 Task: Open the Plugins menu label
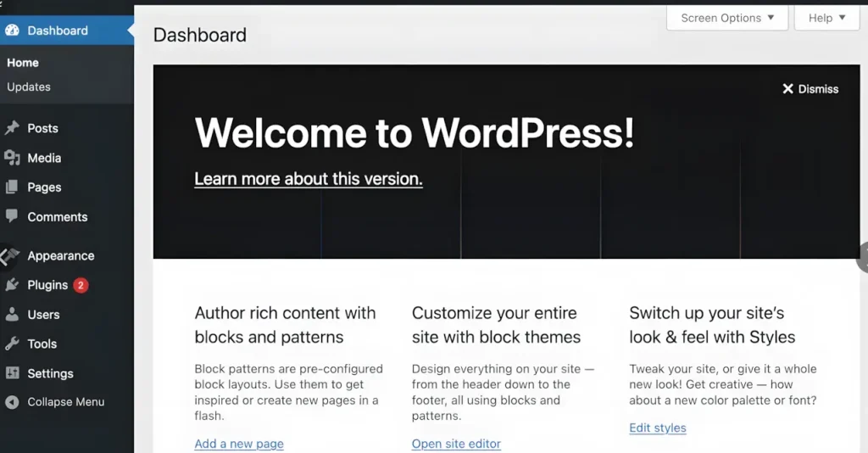click(47, 285)
